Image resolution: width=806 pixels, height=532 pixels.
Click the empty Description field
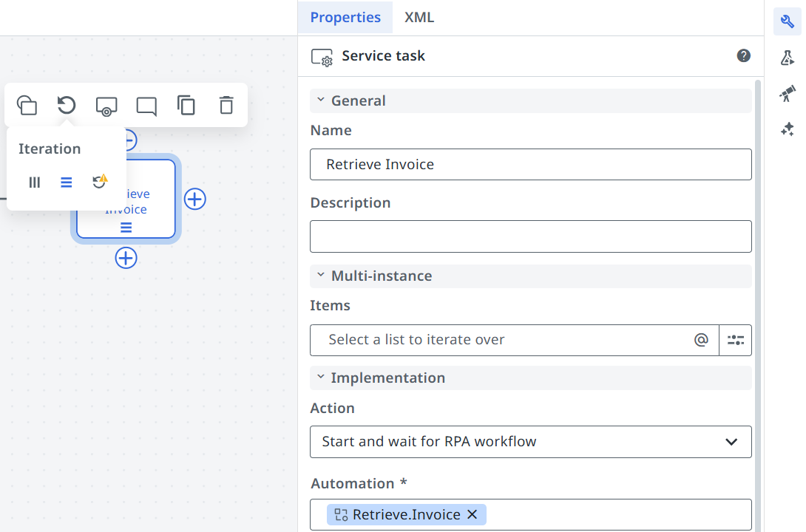coord(530,236)
